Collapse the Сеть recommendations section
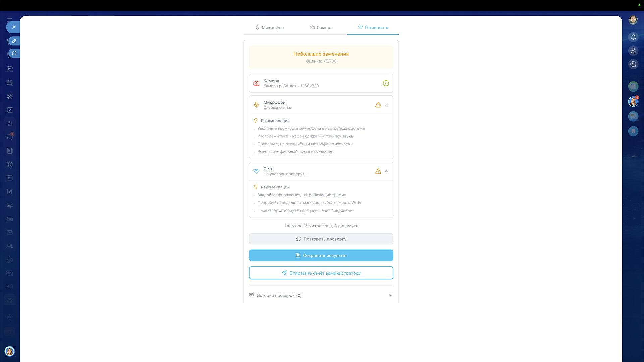644x362 pixels. pos(387,171)
